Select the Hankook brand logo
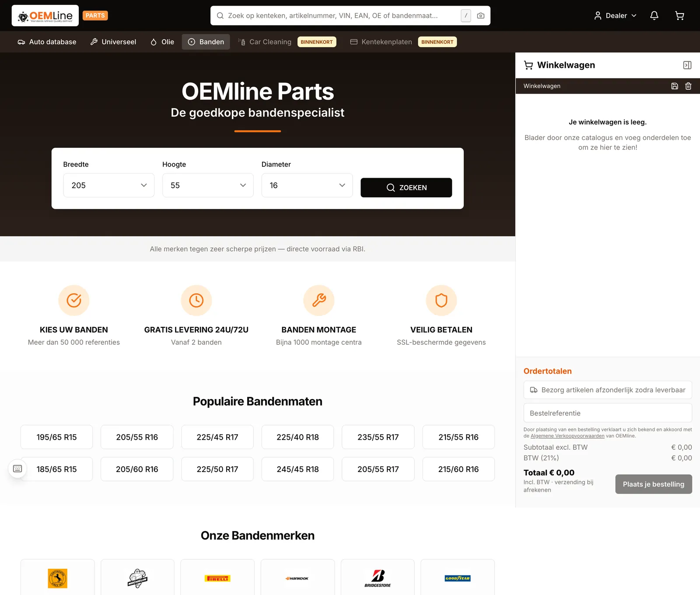The image size is (700, 595). (297, 578)
